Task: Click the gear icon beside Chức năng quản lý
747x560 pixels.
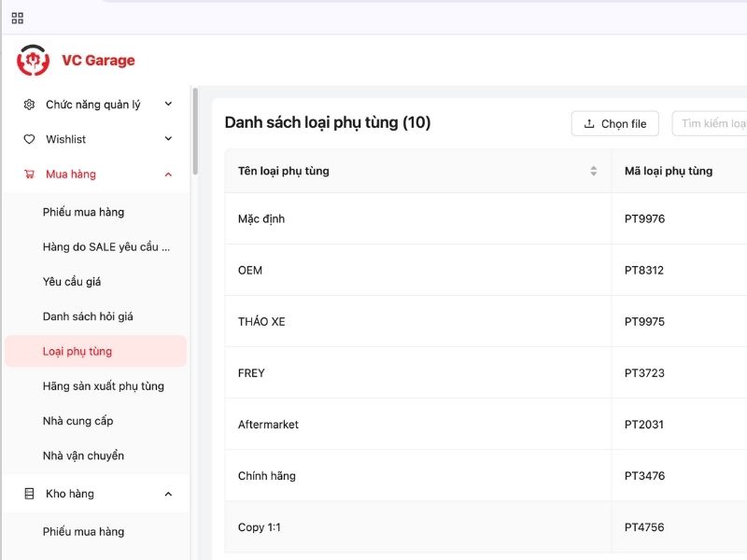Action: click(29, 105)
